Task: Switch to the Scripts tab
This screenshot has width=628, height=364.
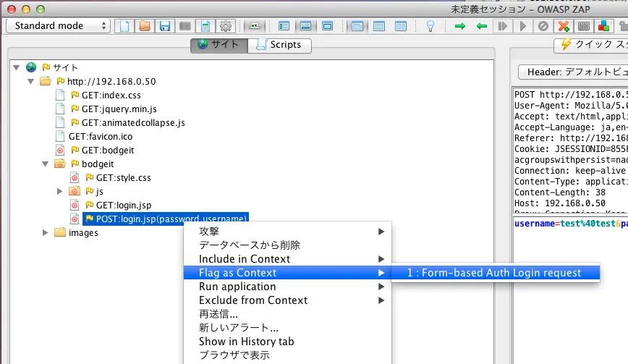Action: (x=279, y=44)
